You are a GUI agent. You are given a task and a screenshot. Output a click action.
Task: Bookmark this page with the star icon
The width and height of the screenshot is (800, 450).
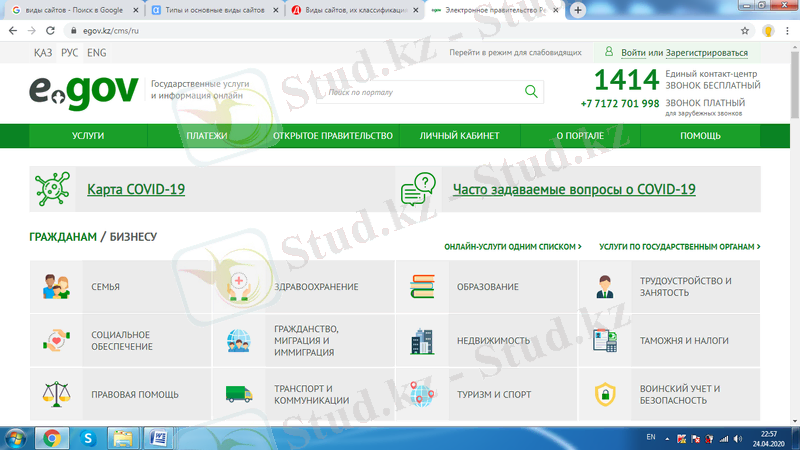(x=745, y=31)
